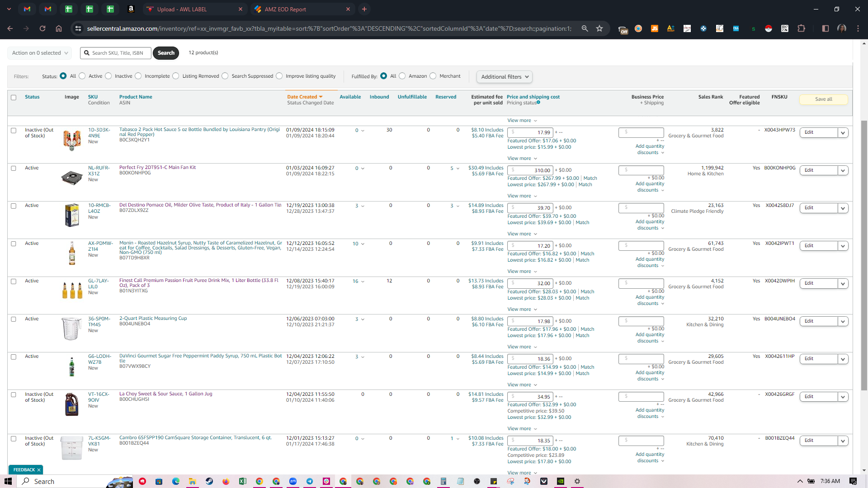Tick the select-all checkbox in table header
The height and width of the screenshot is (488, 868).
pos(14,98)
